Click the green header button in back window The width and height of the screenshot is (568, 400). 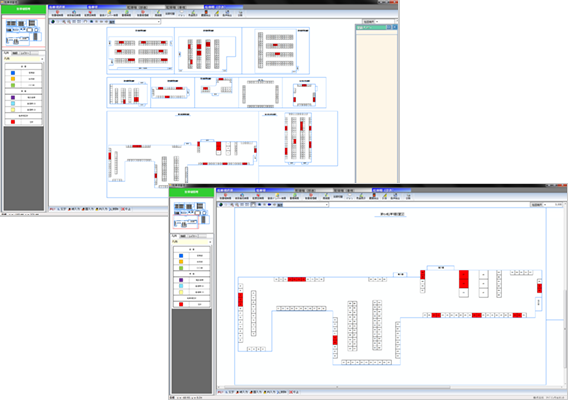click(24, 9)
